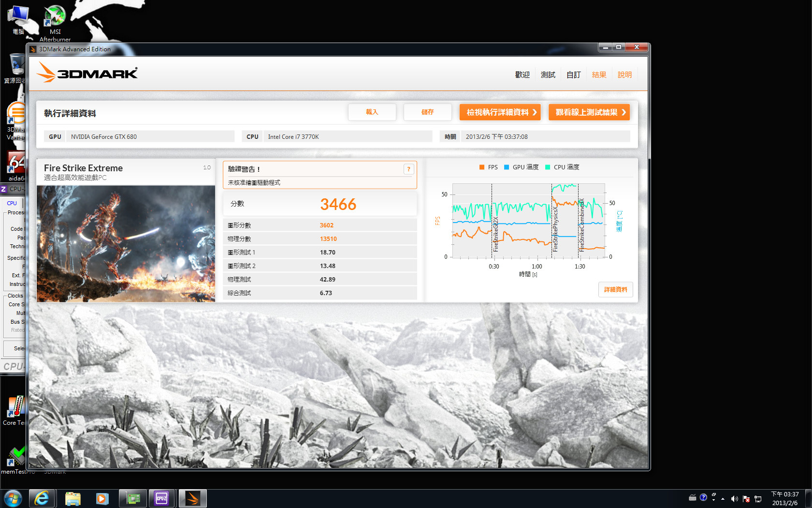Click the 詳細資料 button under the chart
The height and width of the screenshot is (508, 812).
click(x=616, y=289)
